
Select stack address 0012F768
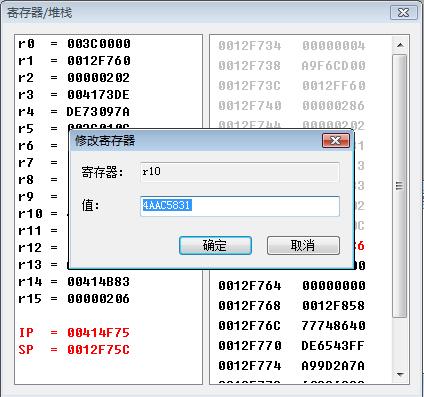(250, 306)
